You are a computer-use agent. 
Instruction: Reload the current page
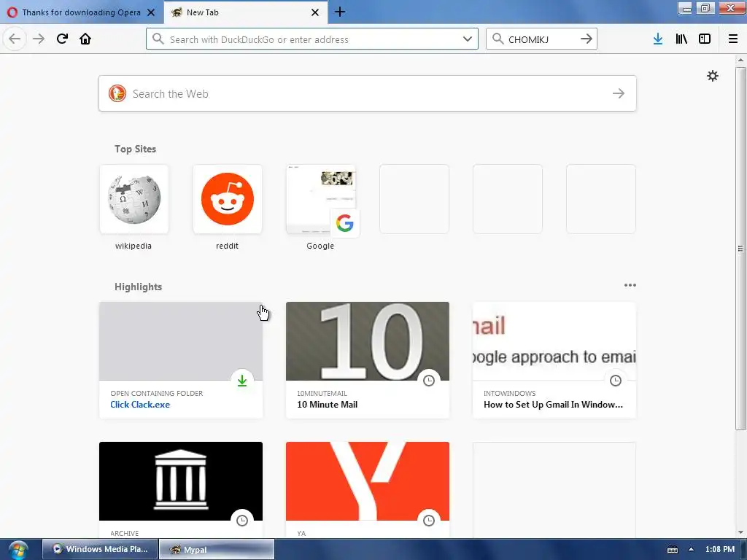62,39
